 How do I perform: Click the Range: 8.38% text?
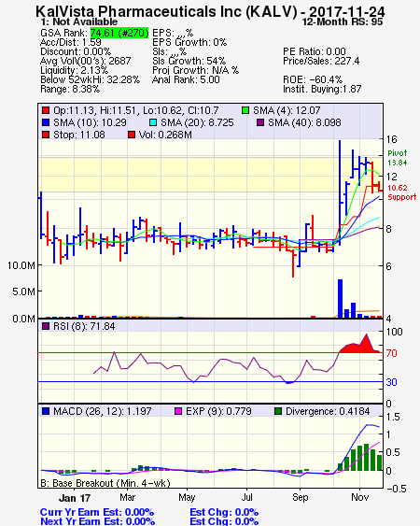[70, 90]
